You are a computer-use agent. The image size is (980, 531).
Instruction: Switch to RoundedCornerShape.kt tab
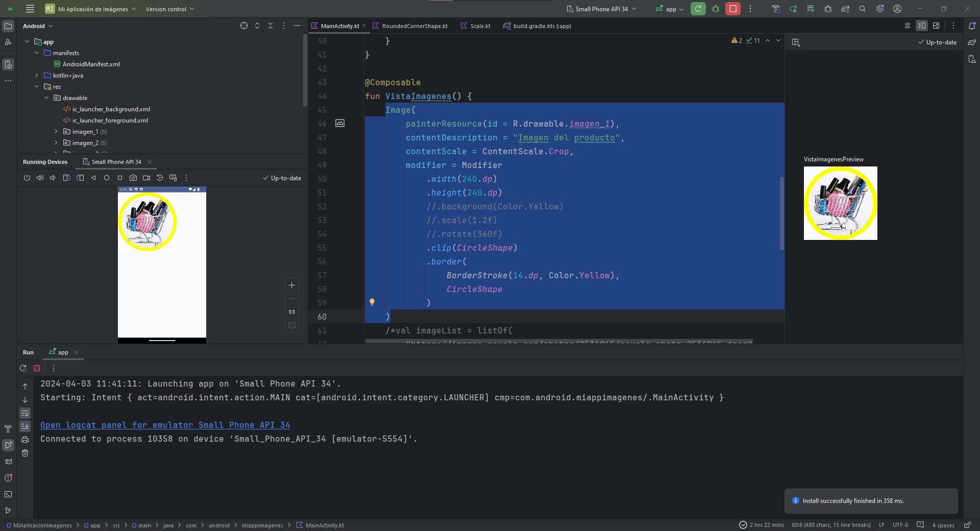tap(414, 26)
